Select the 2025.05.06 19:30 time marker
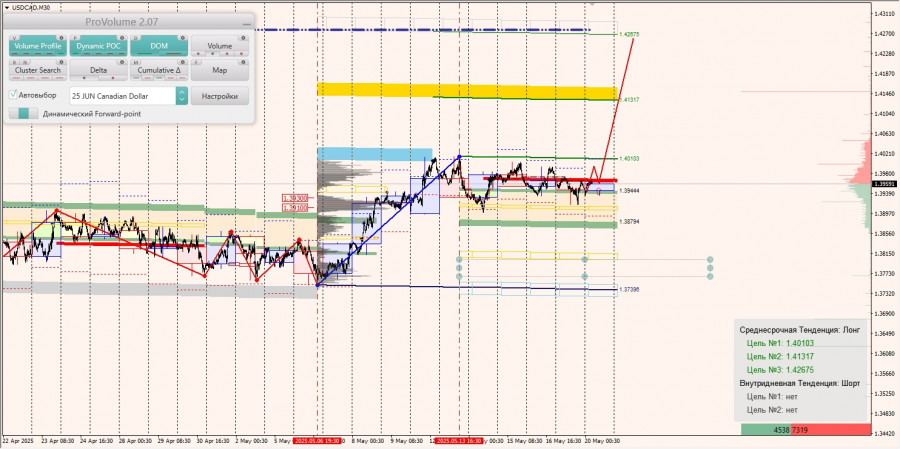The width and height of the screenshot is (900, 449). (x=317, y=441)
